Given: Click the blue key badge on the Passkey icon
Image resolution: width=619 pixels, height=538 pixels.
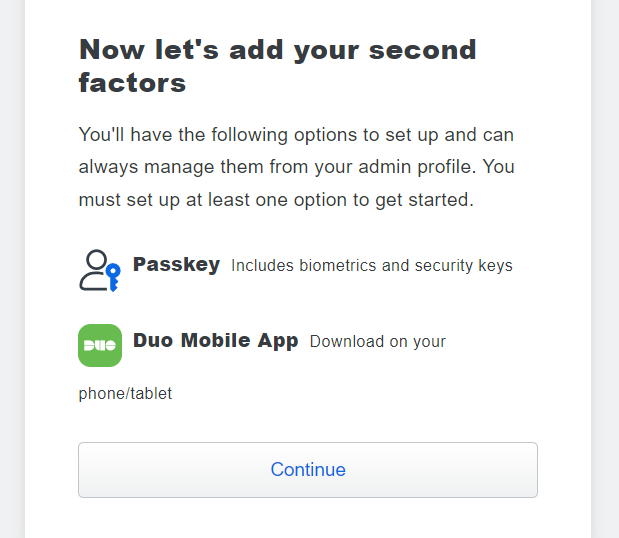Looking at the screenshot, I should point(113,274).
